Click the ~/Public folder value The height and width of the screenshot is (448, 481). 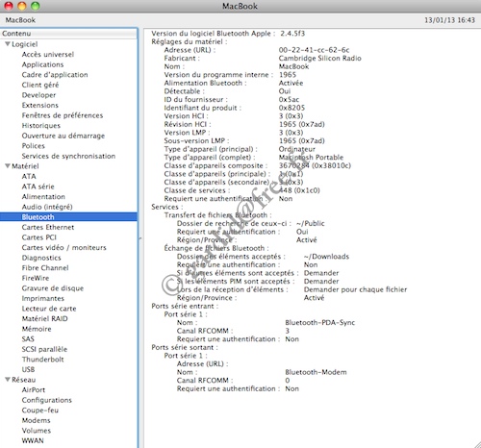tap(311, 223)
